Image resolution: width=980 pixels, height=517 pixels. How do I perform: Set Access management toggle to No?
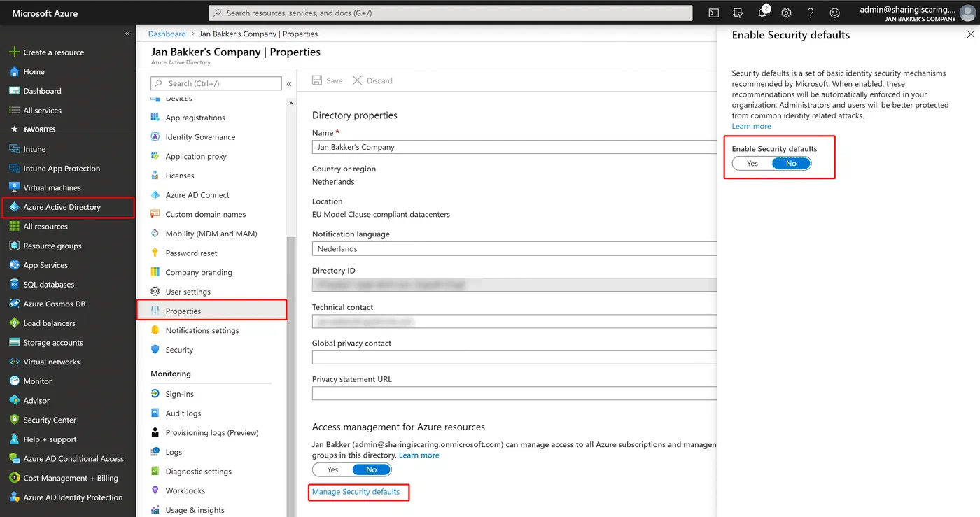[372, 470]
